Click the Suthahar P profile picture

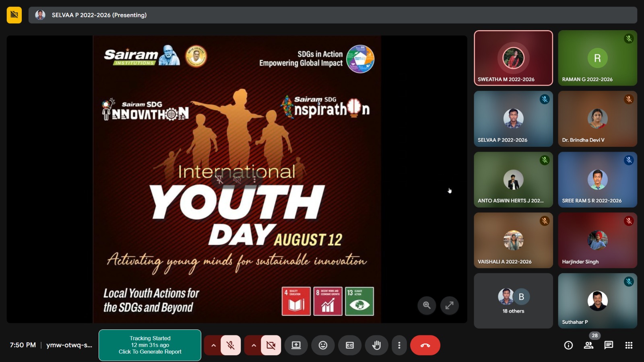(597, 301)
